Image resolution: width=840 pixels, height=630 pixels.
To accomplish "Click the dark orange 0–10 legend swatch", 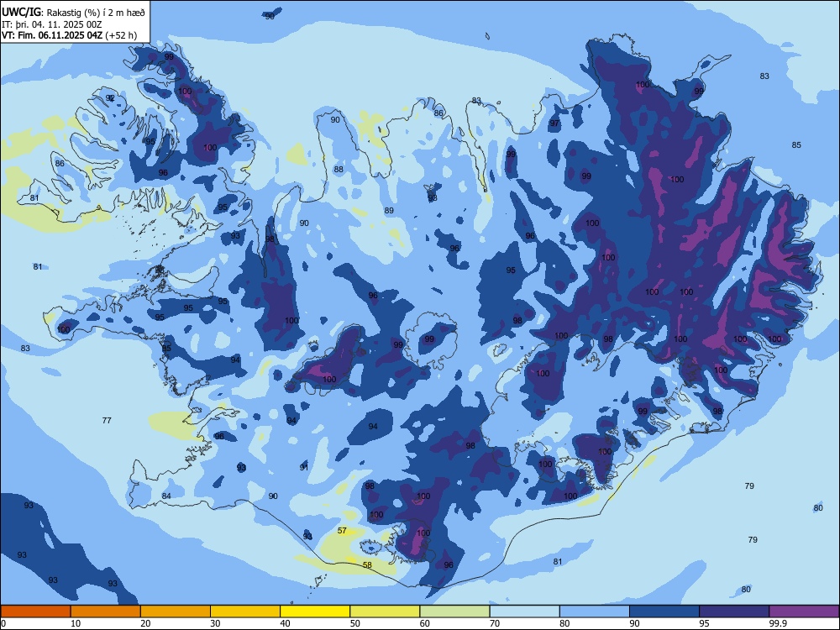I will coord(35,612).
